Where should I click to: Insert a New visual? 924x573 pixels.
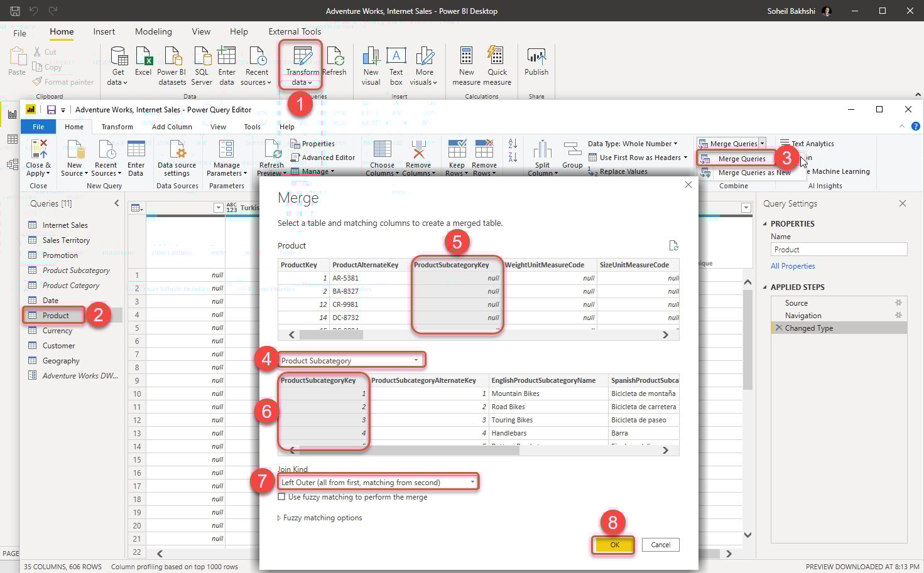pos(371,65)
